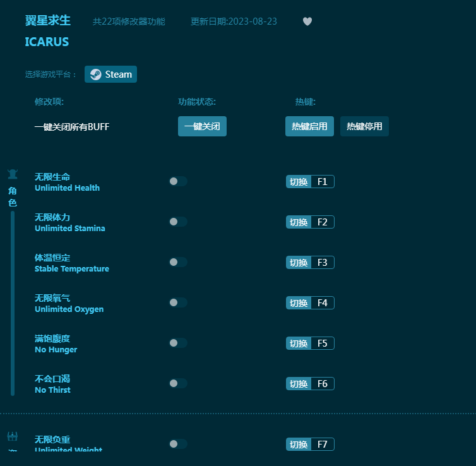Toggle Unlimited Health switch
Viewport: 476px width, 466px height.
[x=178, y=181]
